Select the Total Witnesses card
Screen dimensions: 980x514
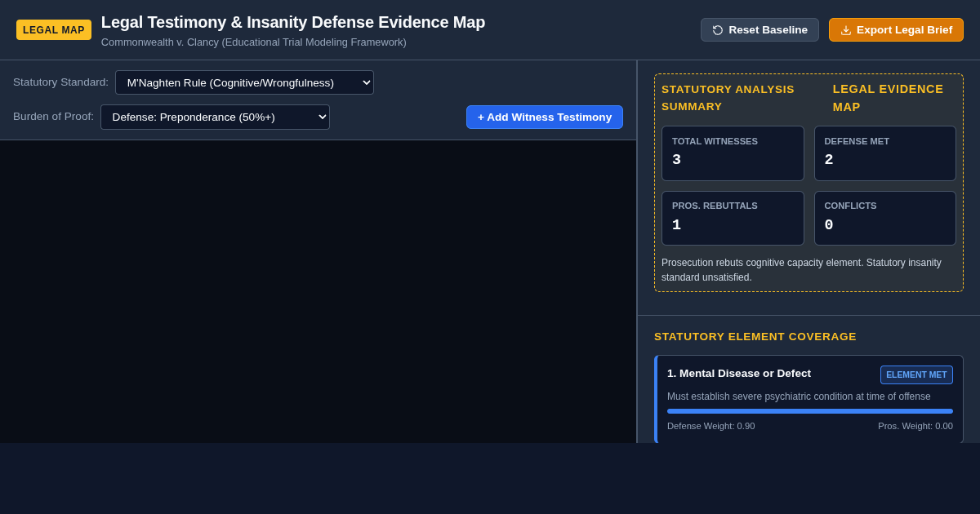pyautogui.click(x=733, y=153)
